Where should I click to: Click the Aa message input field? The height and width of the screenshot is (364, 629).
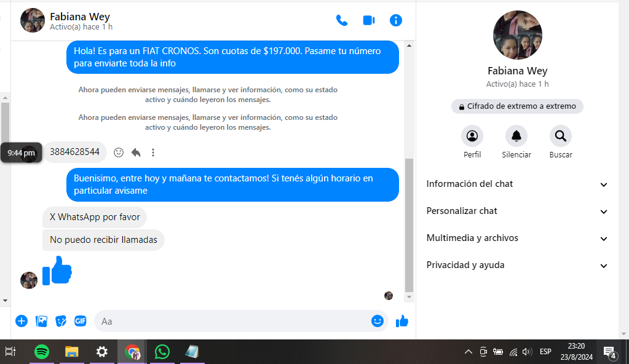[234, 321]
